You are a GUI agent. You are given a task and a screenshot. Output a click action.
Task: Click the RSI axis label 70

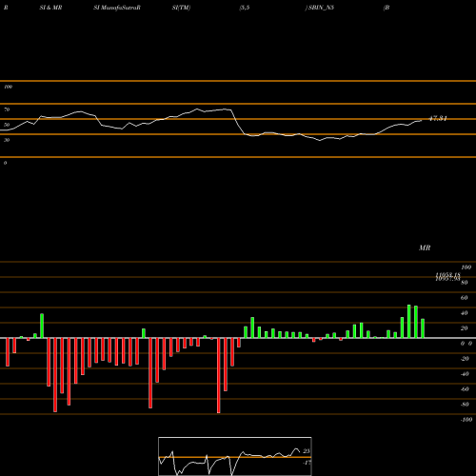coord(7,109)
